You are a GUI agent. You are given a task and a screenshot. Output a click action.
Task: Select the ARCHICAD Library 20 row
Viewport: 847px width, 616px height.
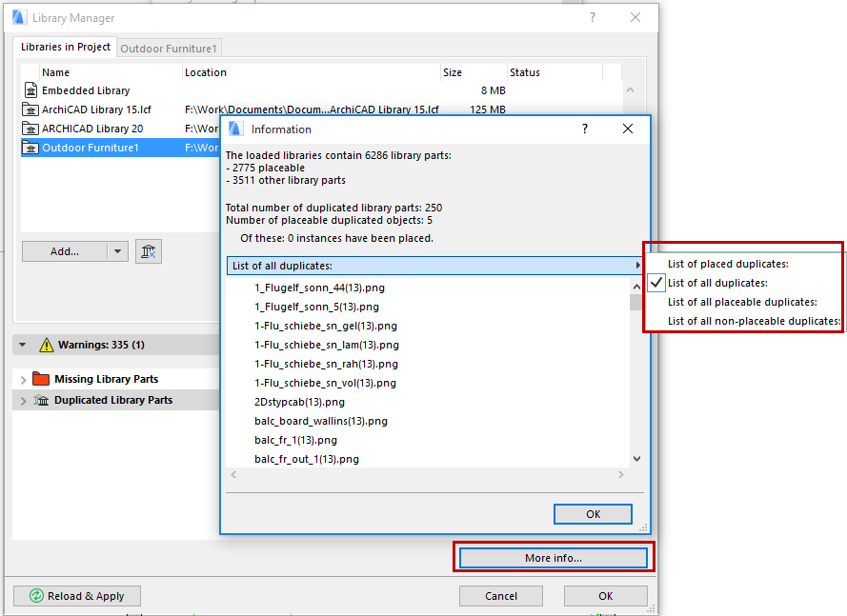point(120,129)
